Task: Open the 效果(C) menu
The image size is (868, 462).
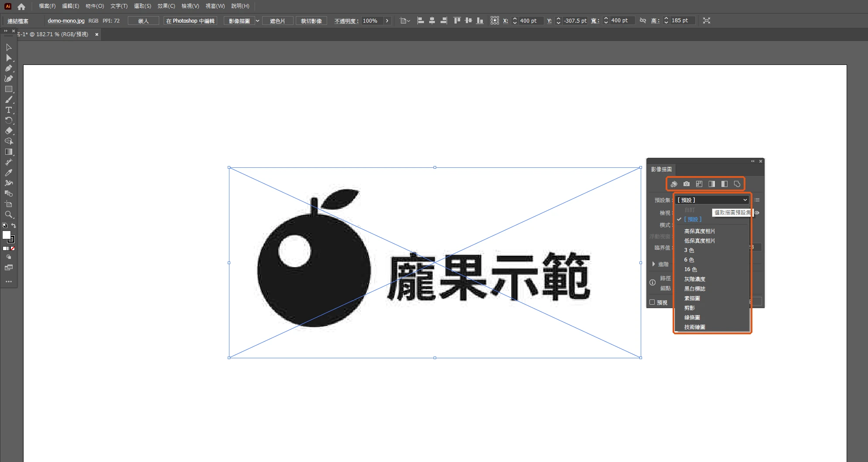Action: [x=166, y=6]
